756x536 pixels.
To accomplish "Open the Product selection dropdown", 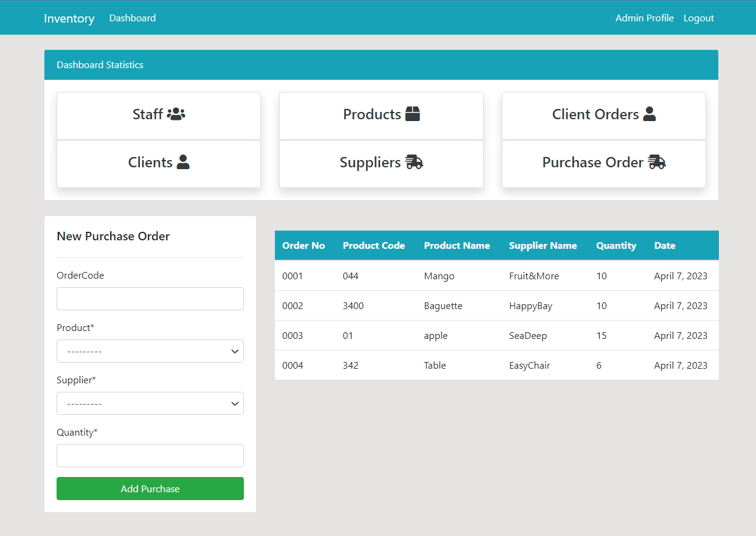I will coord(150,351).
